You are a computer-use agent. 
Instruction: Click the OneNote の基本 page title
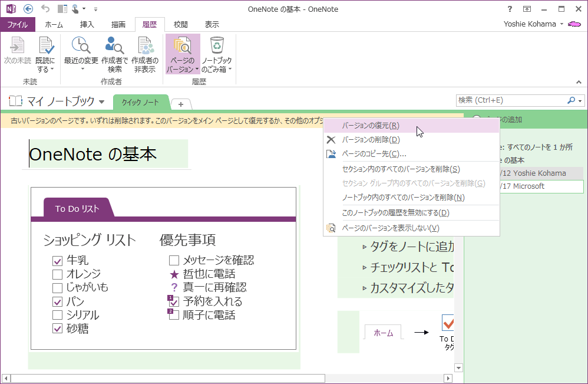[93, 155]
